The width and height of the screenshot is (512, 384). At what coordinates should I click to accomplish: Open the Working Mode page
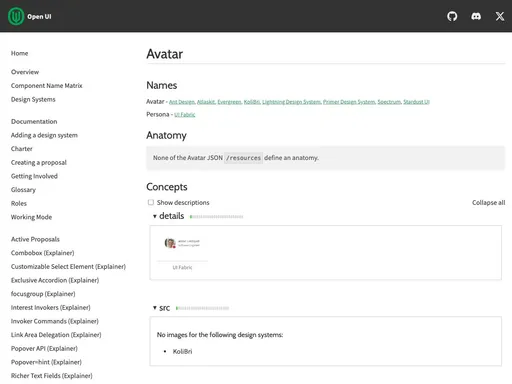click(x=31, y=217)
